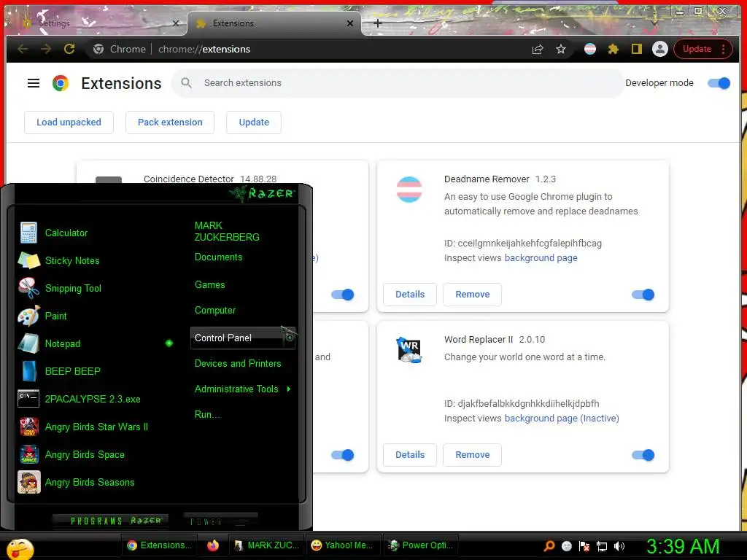Click Load unpacked button
Image resolution: width=747 pixels, height=560 pixels.
[69, 122]
